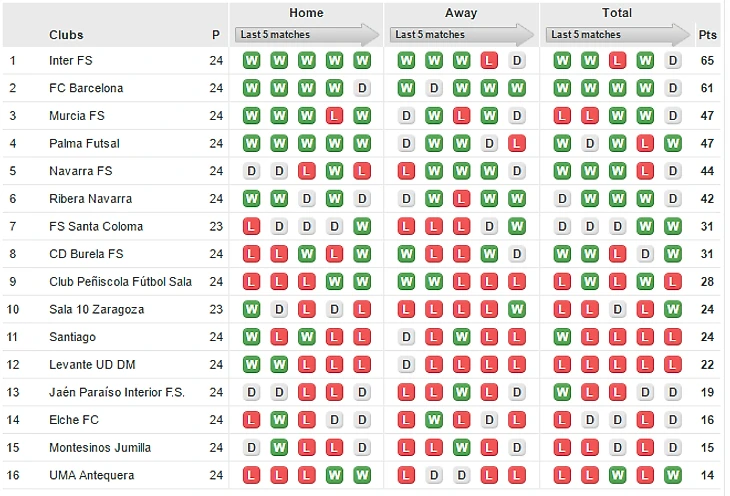Click Santiago's only total win icon
This screenshot has height=496, width=730.
pos(562,337)
